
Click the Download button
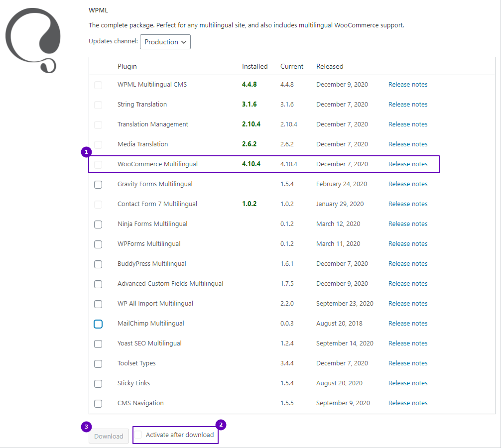click(x=109, y=436)
